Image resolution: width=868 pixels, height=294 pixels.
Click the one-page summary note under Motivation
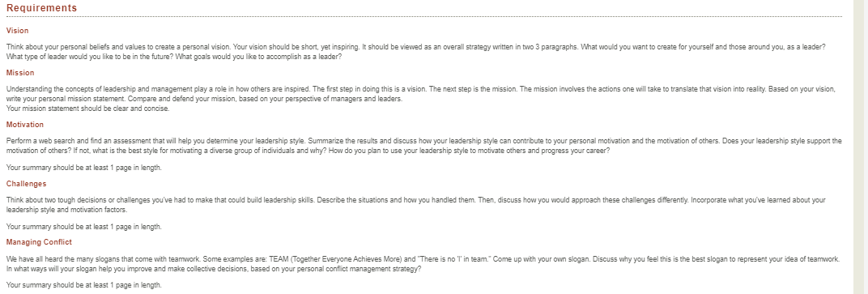[x=84, y=167]
